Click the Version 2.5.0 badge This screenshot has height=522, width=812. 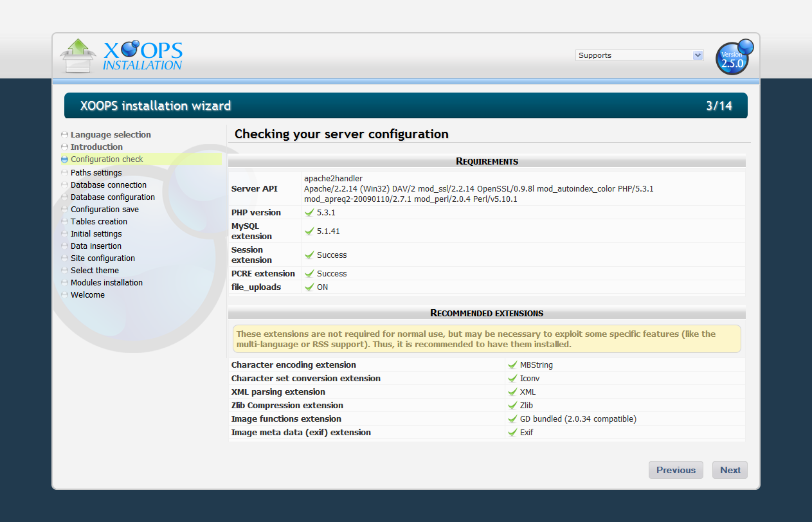click(734, 57)
